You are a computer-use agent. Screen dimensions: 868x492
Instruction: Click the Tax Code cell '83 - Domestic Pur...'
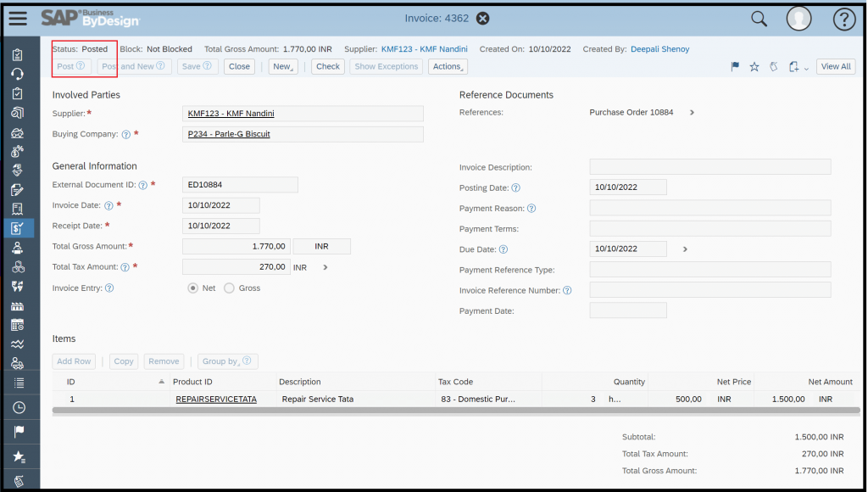(478, 399)
